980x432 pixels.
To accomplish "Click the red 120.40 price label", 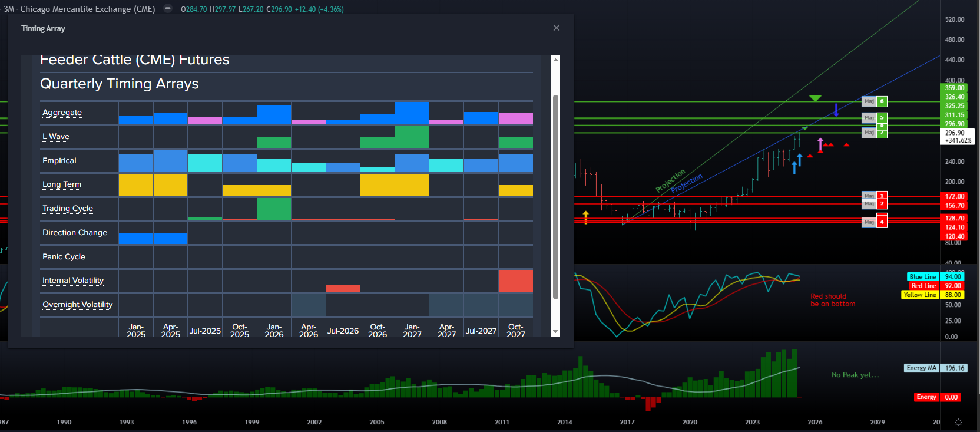I will pyautogui.click(x=955, y=236).
